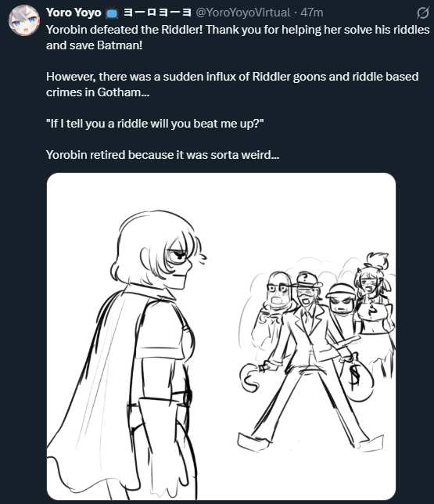The height and width of the screenshot is (504, 434).
Task: Click the 'However, there was a sudden influx' paragraph
Action: (x=232, y=85)
